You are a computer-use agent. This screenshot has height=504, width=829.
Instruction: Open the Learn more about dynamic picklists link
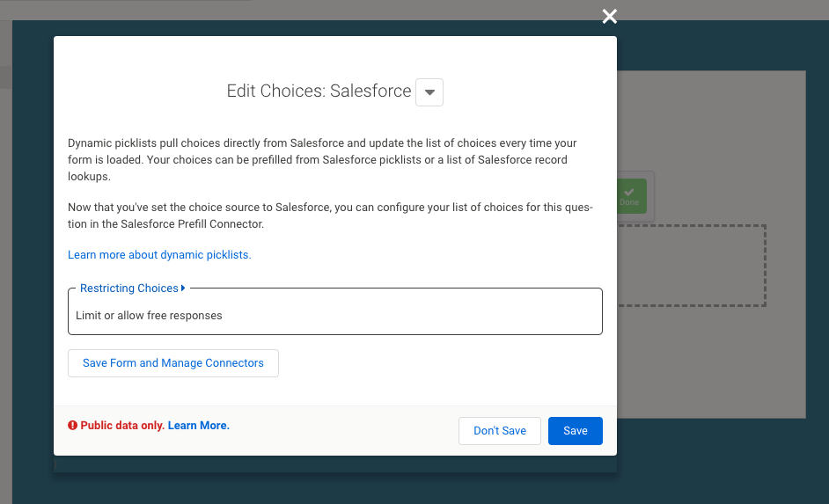tap(159, 255)
